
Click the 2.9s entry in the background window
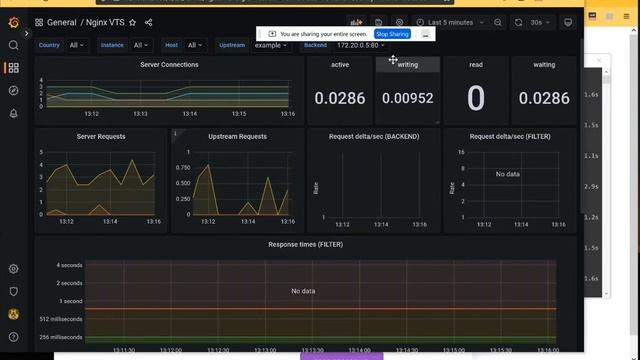point(591,187)
